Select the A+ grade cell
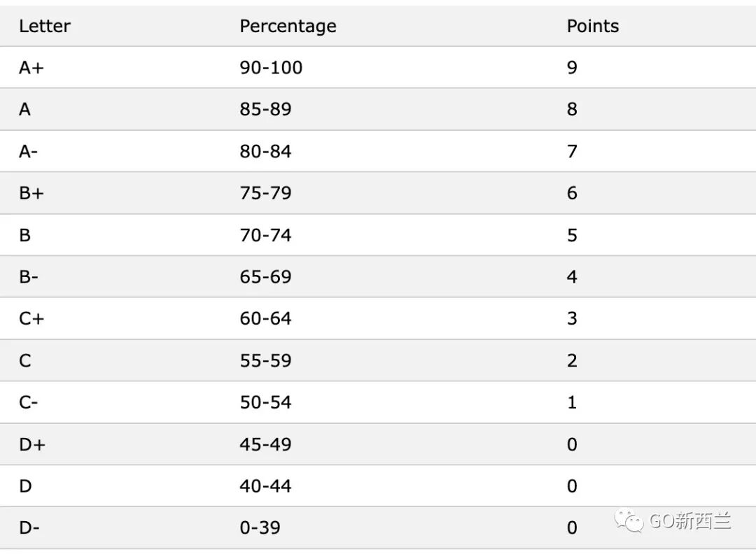The image size is (756, 554). pyautogui.click(x=31, y=68)
